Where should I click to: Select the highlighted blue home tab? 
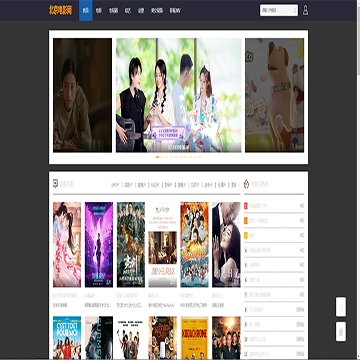tap(86, 10)
